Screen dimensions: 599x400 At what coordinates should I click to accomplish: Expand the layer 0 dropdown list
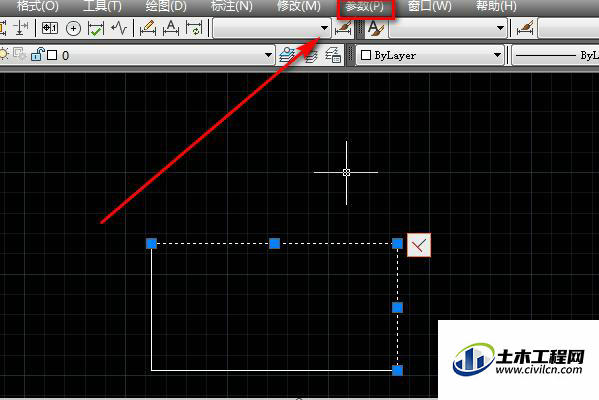[269, 55]
